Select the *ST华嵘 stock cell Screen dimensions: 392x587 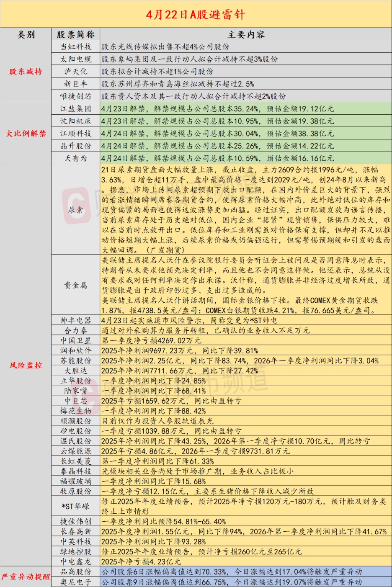click(76, 506)
